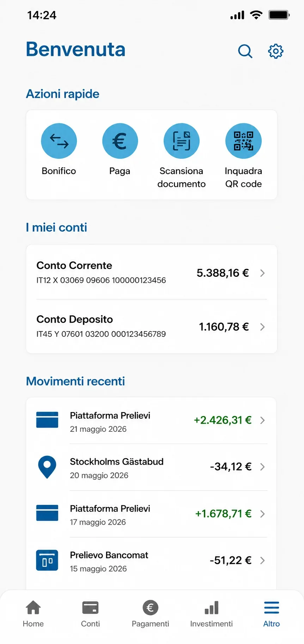304x644 pixels.
Task: Open settings via the gear icon
Action: pos(275,51)
